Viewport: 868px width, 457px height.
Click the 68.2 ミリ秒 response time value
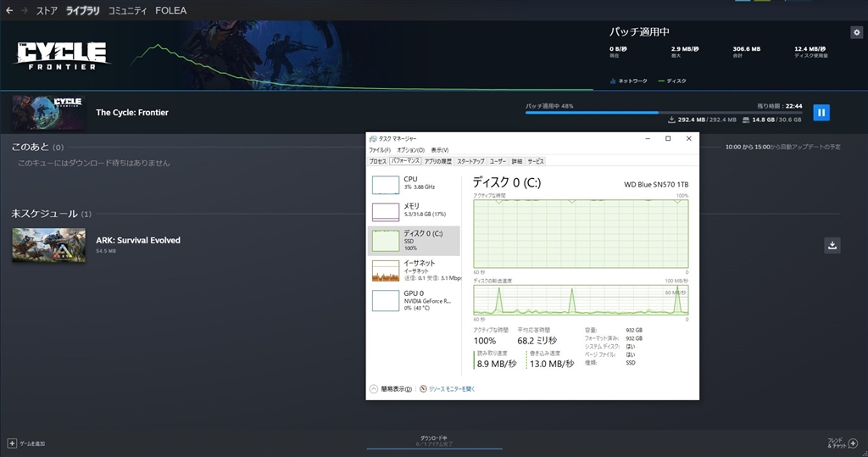click(x=537, y=341)
